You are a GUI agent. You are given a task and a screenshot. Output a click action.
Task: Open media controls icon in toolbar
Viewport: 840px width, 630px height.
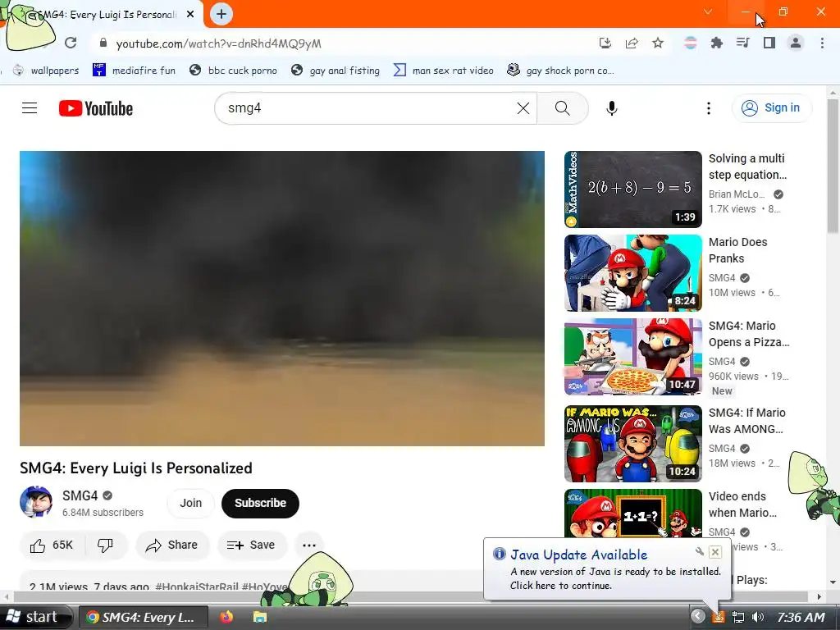click(743, 43)
